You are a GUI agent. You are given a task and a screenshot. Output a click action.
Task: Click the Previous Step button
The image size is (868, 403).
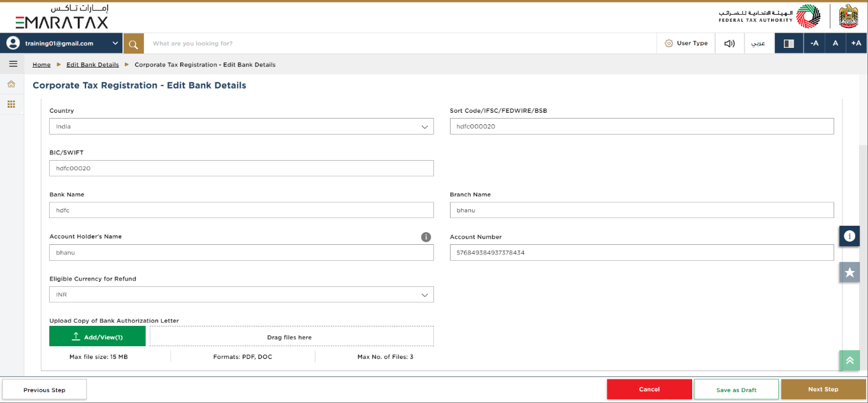[45, 390]
